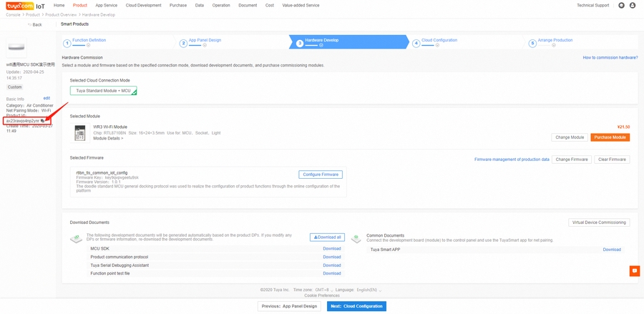The width and height of the screenshot is (644, 314).
Task: Click Virtual Device Commissioning button
Action: (x=599, y=222)
